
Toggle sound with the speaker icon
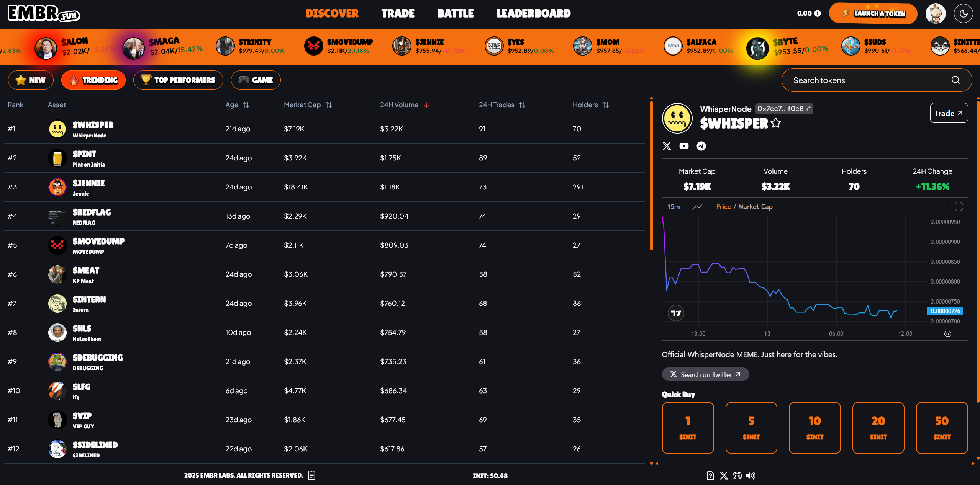[x=751, y=475]
